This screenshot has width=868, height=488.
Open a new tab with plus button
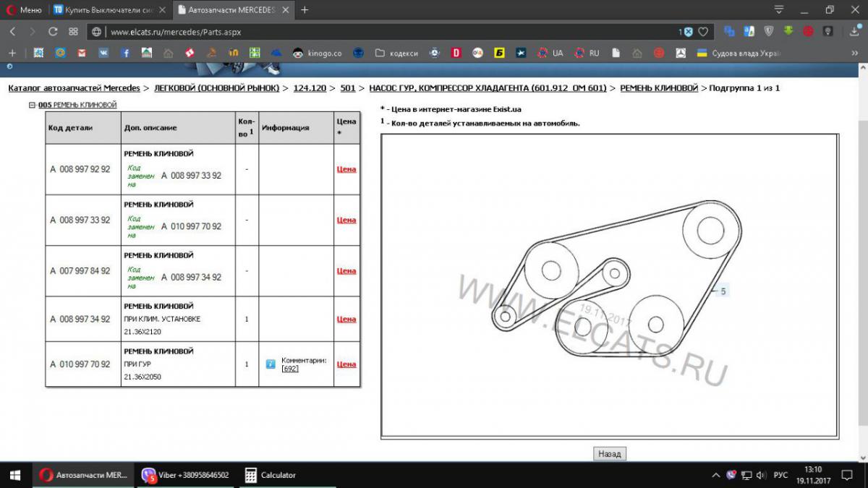[305, 10]
